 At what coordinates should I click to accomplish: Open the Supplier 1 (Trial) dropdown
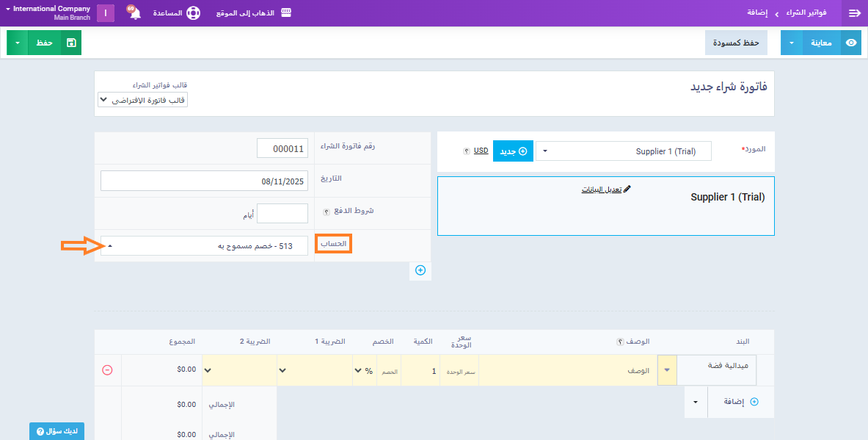click(x=623, y=151)
